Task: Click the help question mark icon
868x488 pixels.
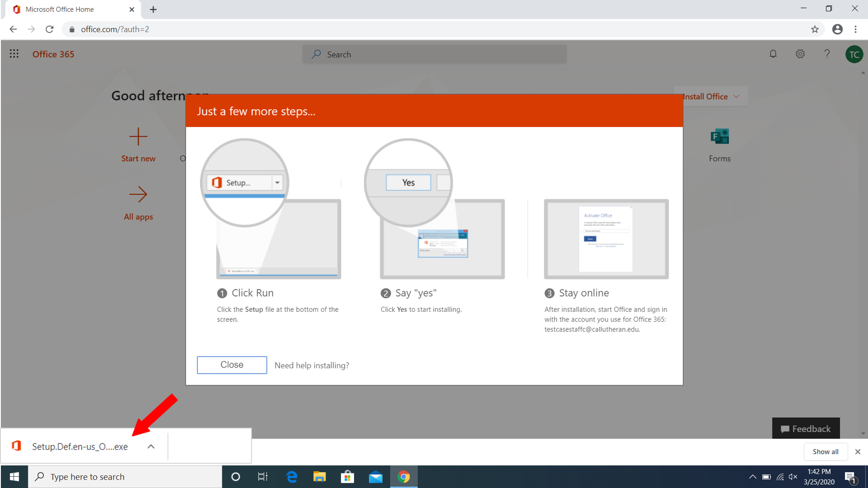Action: (827, 54)
